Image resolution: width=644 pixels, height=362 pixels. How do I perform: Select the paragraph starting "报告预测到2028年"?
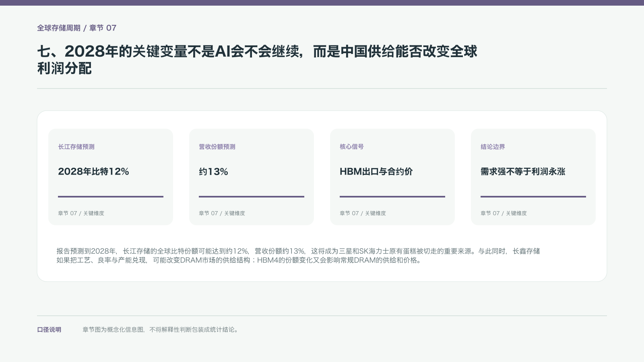point(298,255)
